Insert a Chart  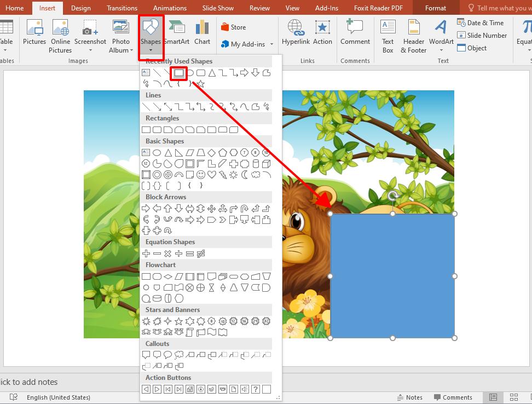(x=202, y=31)
